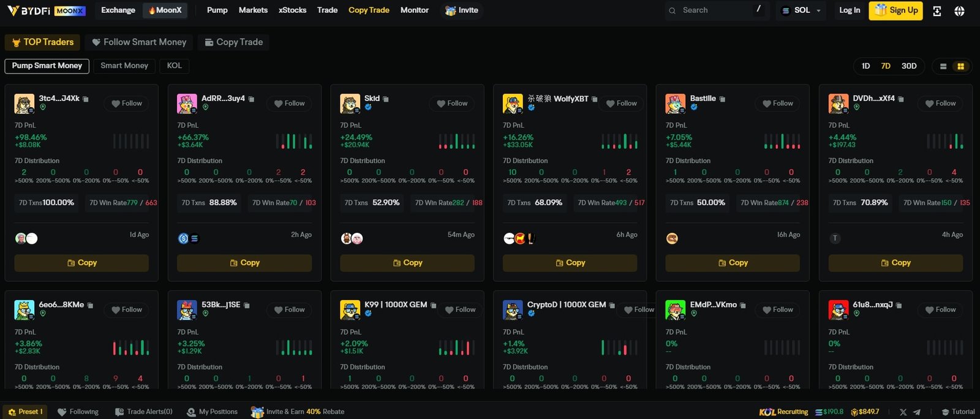The image size is (980, 419).
Task: Follow trader Bastille
Action: [x=778, y=104]
